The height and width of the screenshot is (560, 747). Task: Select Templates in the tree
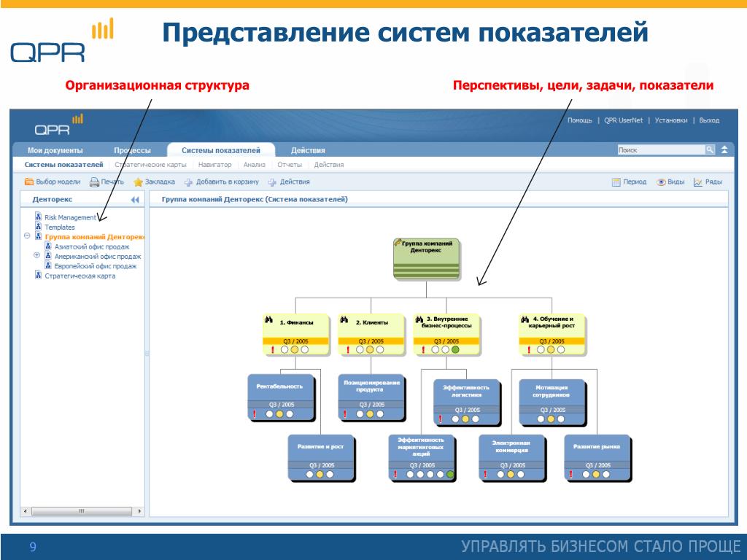click(60, 227)
